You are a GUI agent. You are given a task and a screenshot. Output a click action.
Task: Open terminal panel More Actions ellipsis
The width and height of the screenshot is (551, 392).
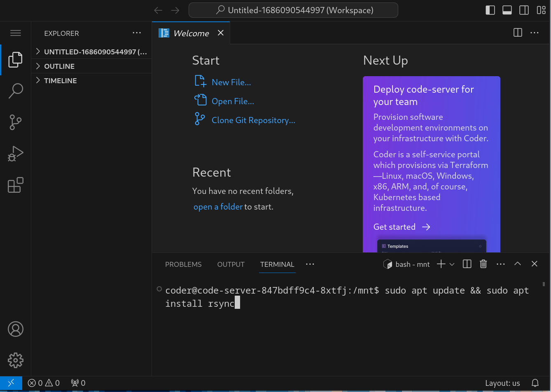pyautogui.click(x=501, y=264)
